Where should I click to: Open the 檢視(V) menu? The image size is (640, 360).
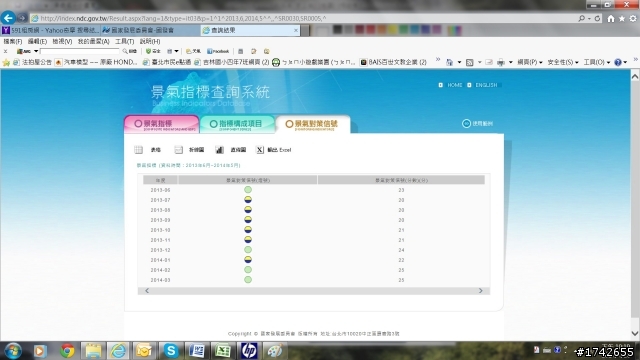[x=62, y=41]
